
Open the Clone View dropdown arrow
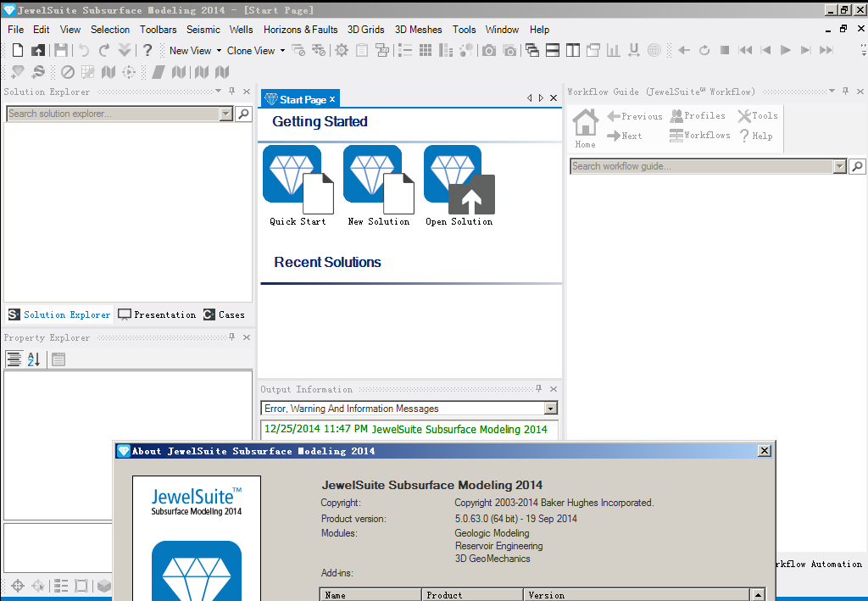(x=282, y=50)
